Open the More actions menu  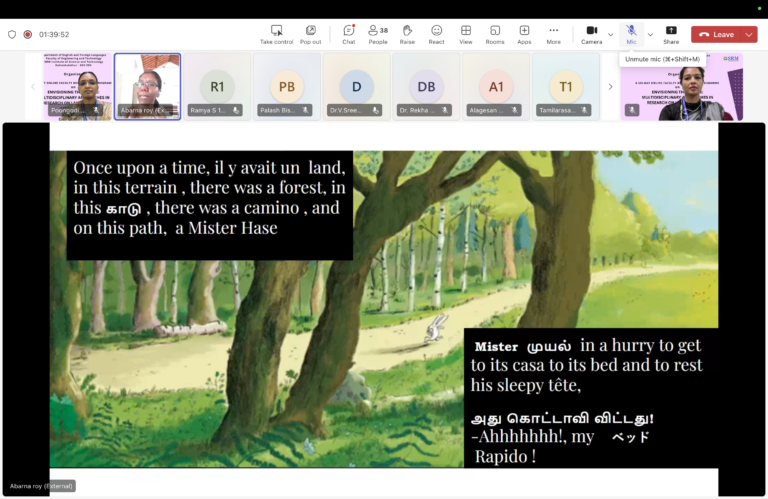coord(553,34)
